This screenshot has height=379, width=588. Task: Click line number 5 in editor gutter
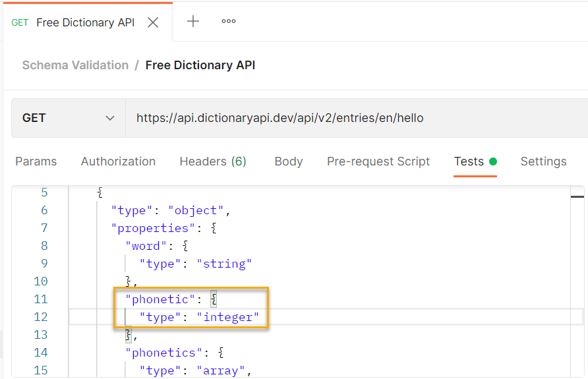44,192
